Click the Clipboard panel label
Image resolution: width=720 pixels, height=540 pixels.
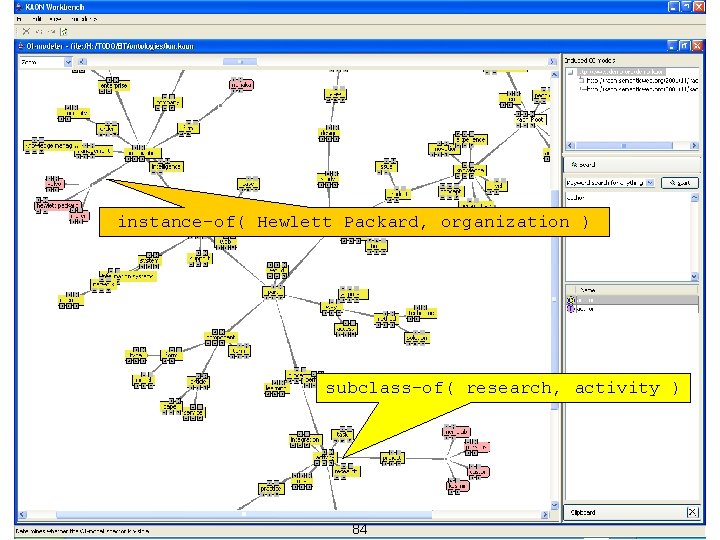point(583,512)
